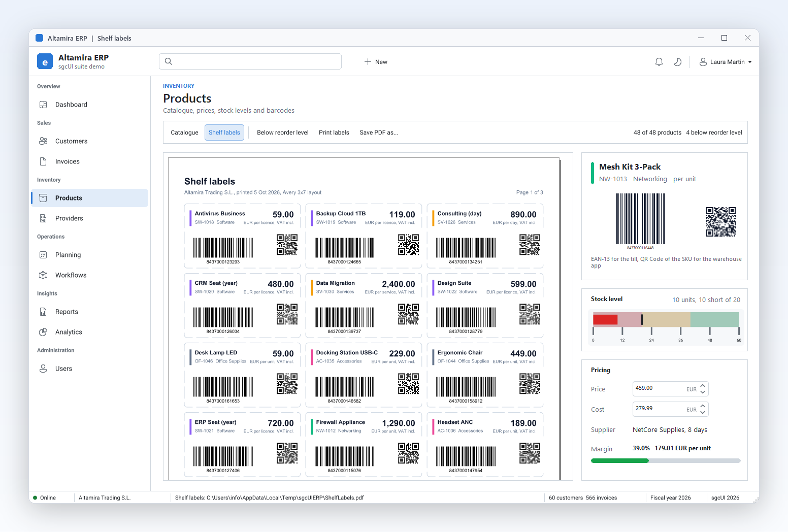Click the Reports icon in sidebar
Viewport: 788px width, 532px height.
click(x=43, y=312)
